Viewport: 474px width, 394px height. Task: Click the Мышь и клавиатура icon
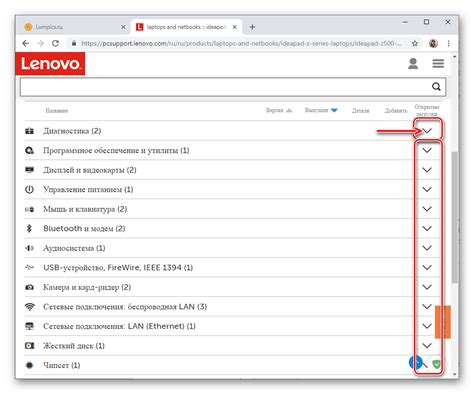[29, 209]
